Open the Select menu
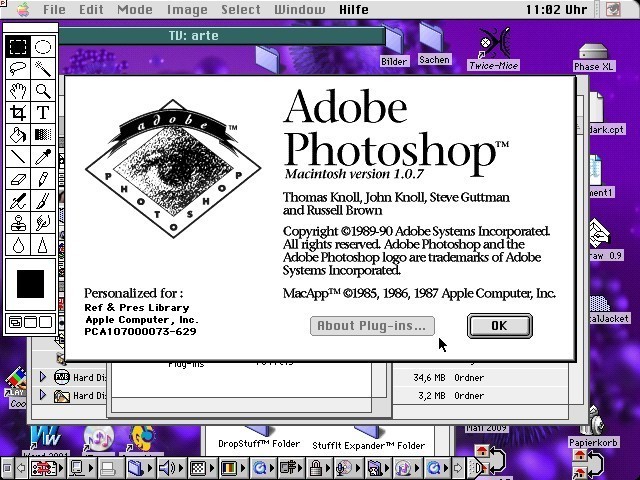Screen dimensions: 640x480 241,9
